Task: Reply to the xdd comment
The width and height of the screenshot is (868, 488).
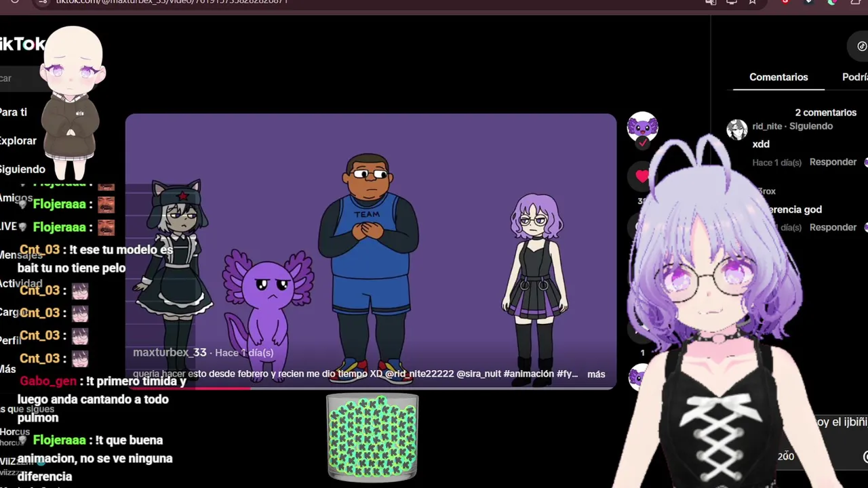Action: [x=833, y=162]
